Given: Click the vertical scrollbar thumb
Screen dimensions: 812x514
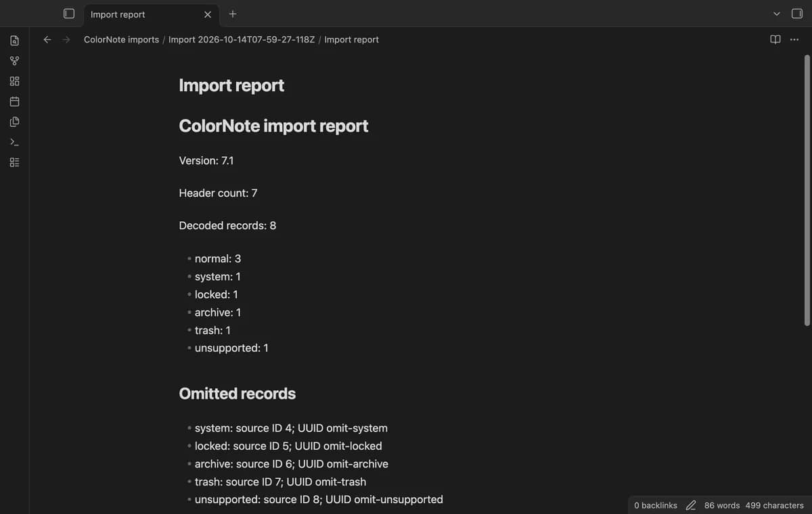Looking at the screenshot, I should pos(807,189).
